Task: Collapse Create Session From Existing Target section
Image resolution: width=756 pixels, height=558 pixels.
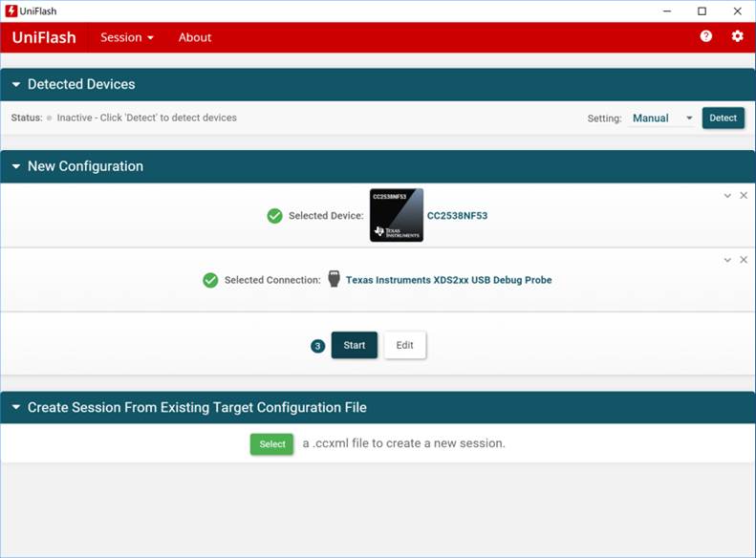Action: [x=16, y=408]
